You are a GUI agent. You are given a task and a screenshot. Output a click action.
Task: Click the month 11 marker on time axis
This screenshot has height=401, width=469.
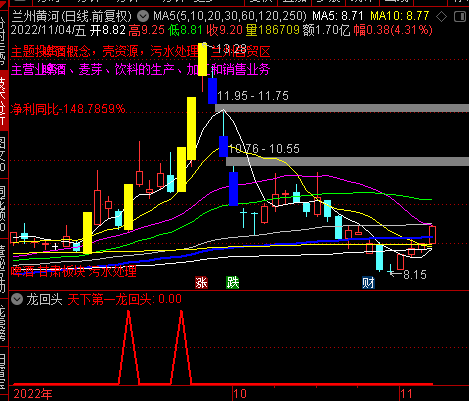407,394
